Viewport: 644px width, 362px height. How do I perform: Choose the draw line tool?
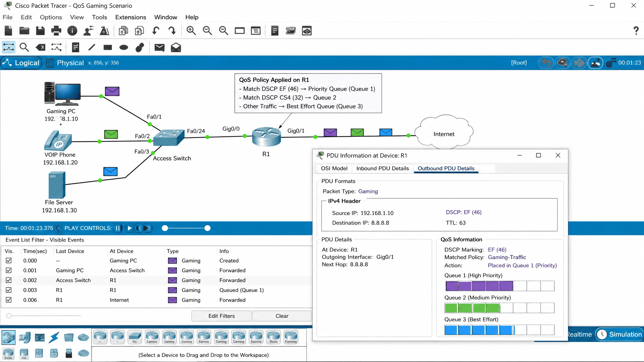point(92,47)
